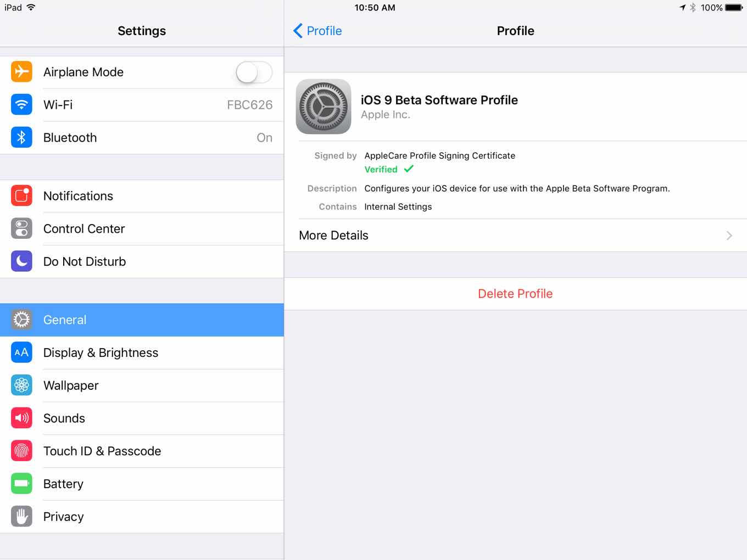Tap the Internal Settings text
747x560 pixels.
398,206
